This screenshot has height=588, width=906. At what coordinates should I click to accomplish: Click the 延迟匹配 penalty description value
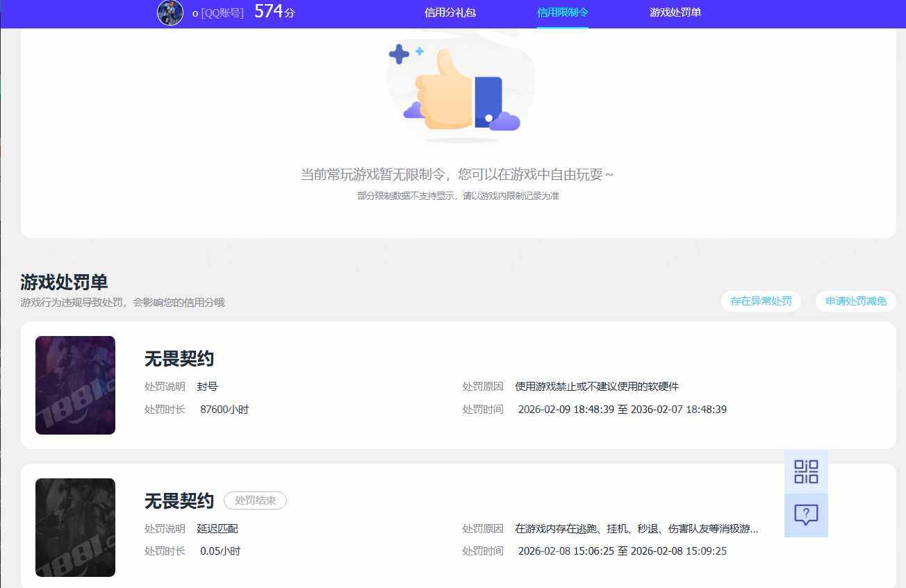pos(217,529)
